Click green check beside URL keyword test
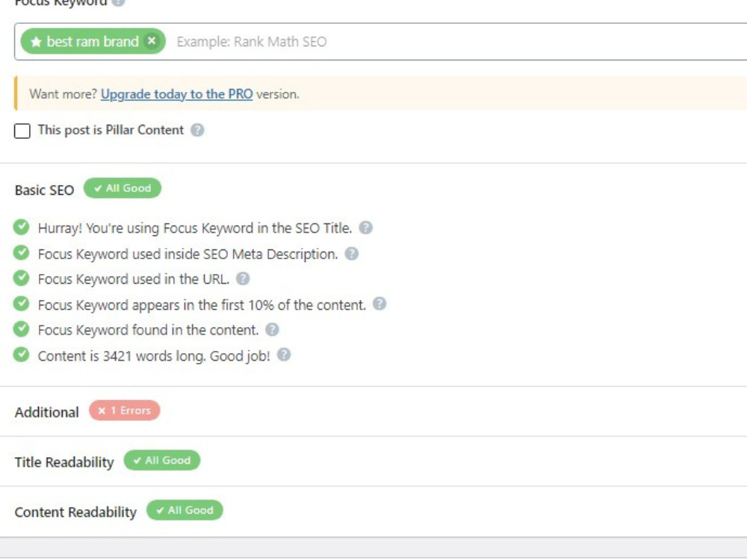The height and width of the screenshot is (560, 747). [22, 278]
